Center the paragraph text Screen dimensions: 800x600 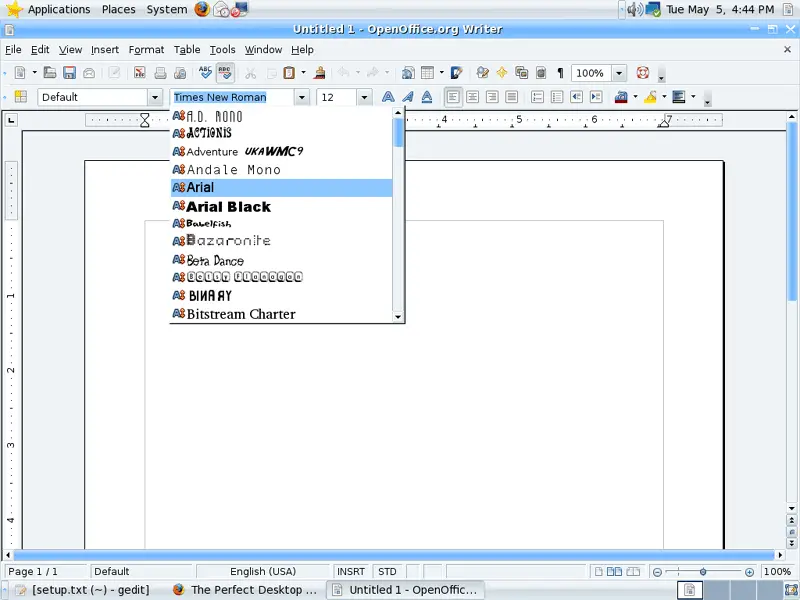472,97
